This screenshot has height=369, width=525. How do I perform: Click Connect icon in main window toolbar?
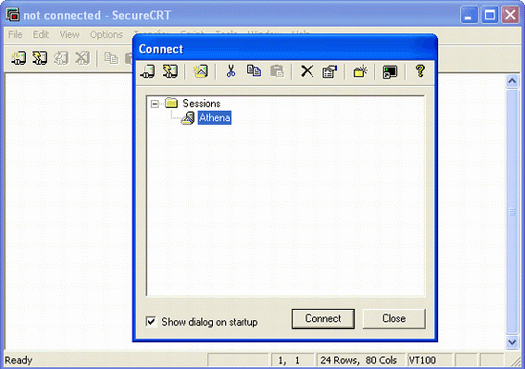[18, 58]
